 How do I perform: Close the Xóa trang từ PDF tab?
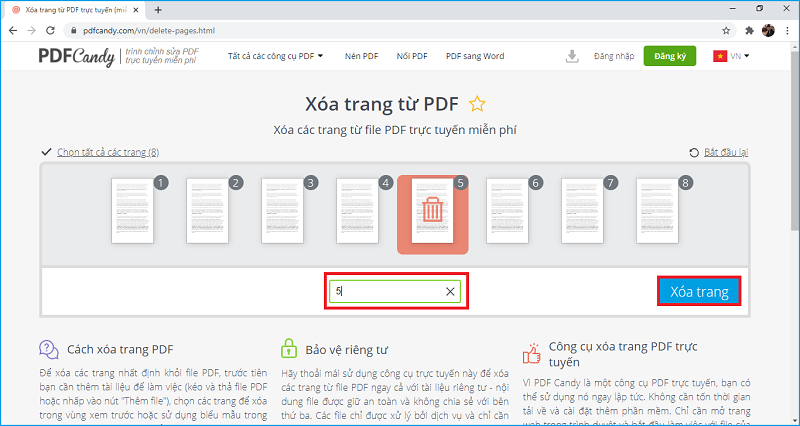(136, 10)
